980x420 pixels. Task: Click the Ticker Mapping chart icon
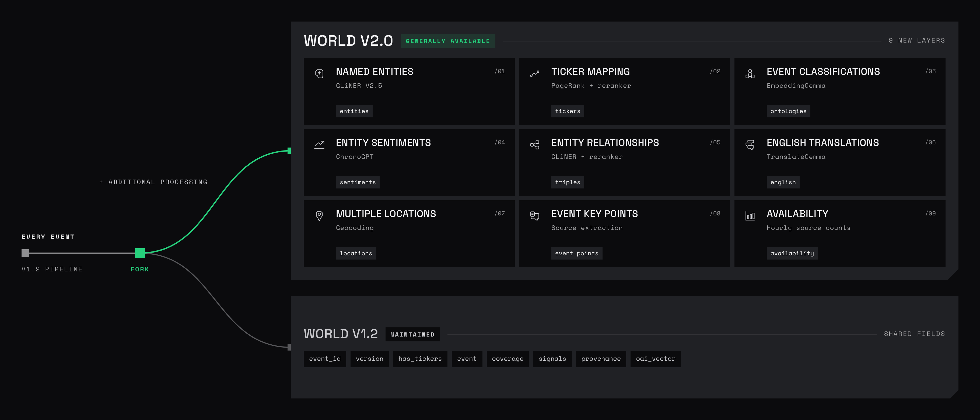534,73
